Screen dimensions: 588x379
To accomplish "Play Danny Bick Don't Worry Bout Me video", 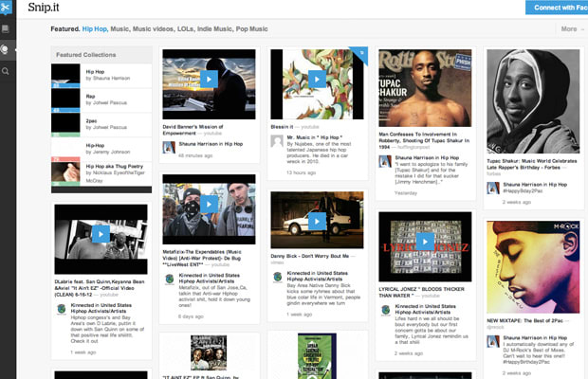I will tap(317, 222).
